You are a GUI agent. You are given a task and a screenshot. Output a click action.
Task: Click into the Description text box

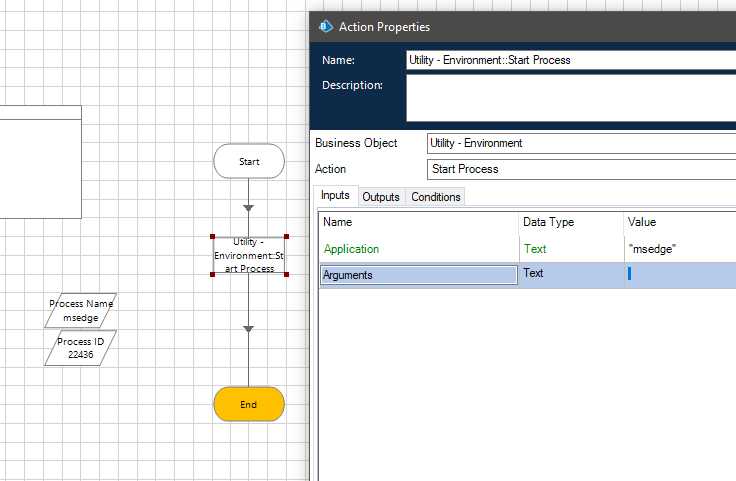click(x=570, y=97)
